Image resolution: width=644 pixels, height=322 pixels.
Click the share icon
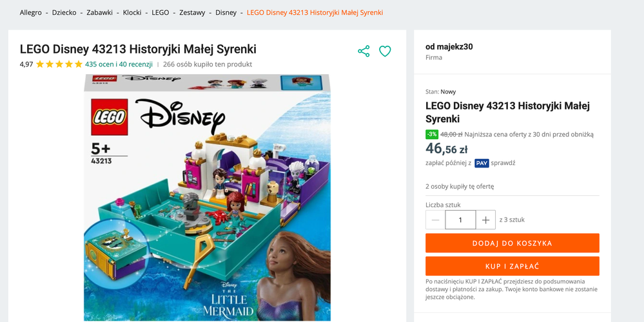tap(364, 52)
